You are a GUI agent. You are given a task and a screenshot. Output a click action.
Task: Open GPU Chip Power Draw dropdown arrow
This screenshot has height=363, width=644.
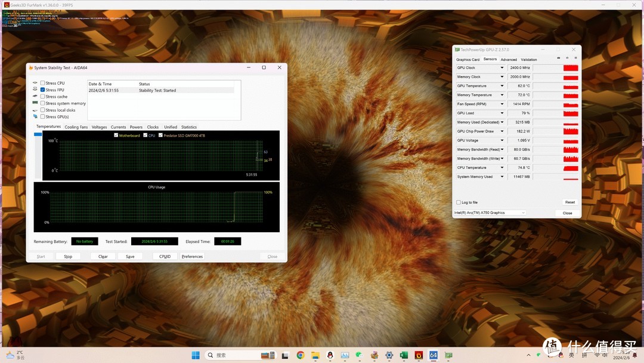tap(502, 131)
